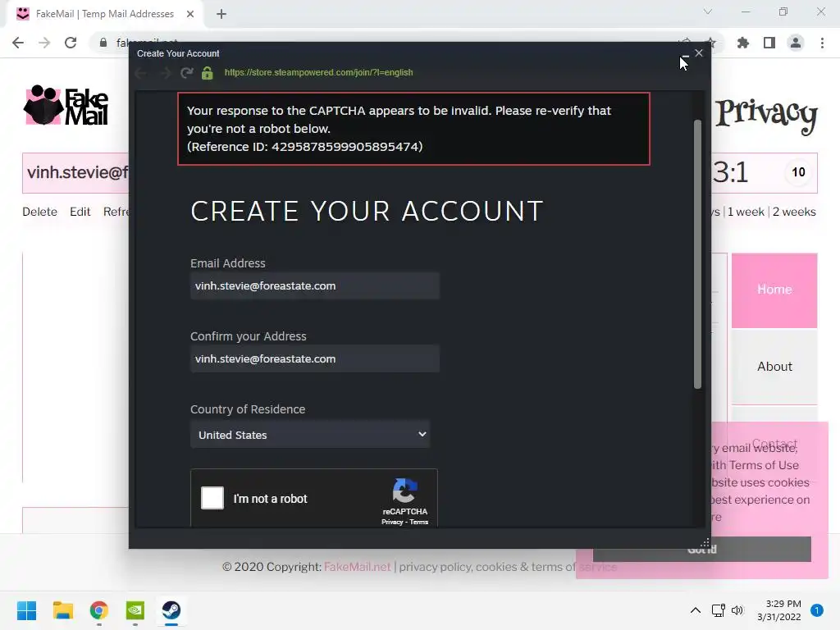Open FakeMail About menu item
This screenshot has width=840, height=630.
pyautogui.click(x=774, y=367)
